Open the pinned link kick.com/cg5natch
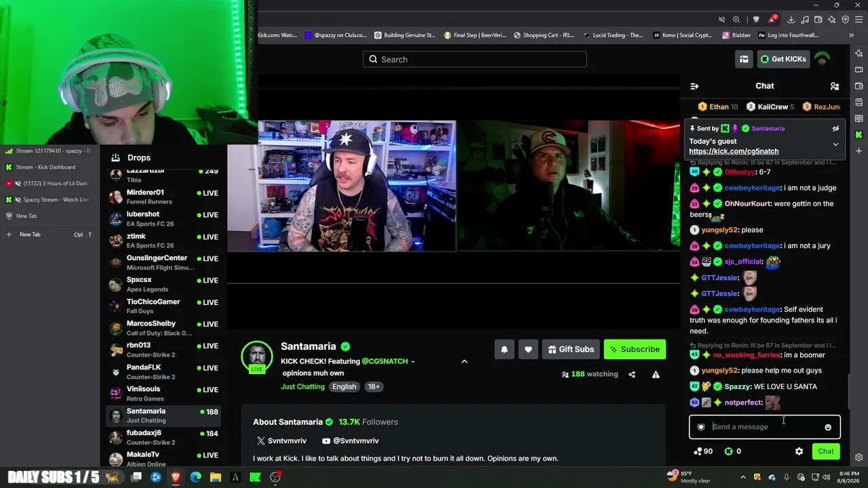This screenshot has width=868, height=488. coord(734,151)
